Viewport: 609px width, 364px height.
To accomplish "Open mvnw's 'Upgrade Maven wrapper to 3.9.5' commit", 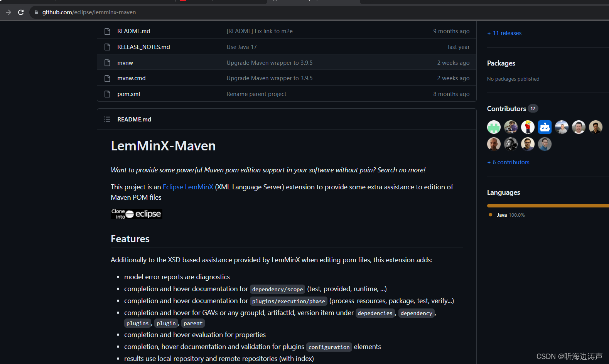I will (270, 63).
